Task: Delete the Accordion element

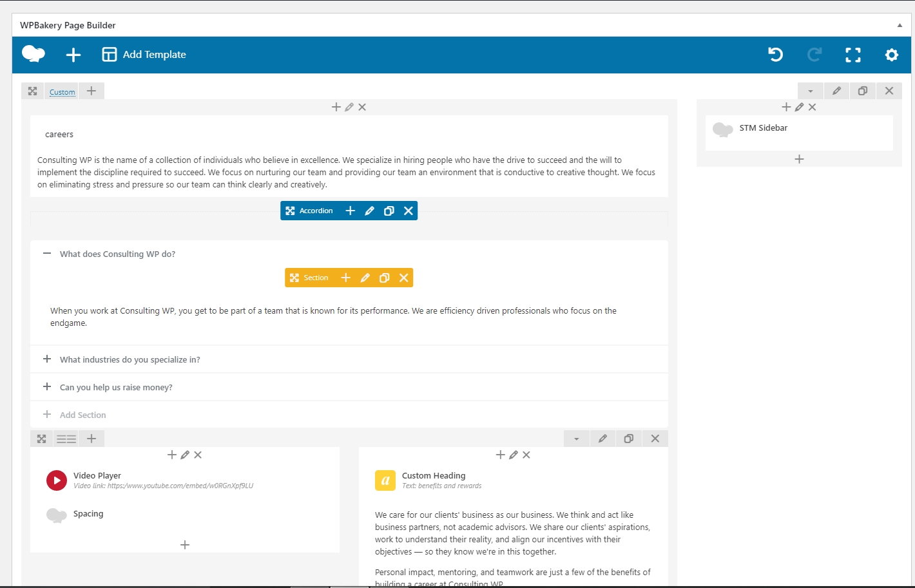Action: (409, 211)
